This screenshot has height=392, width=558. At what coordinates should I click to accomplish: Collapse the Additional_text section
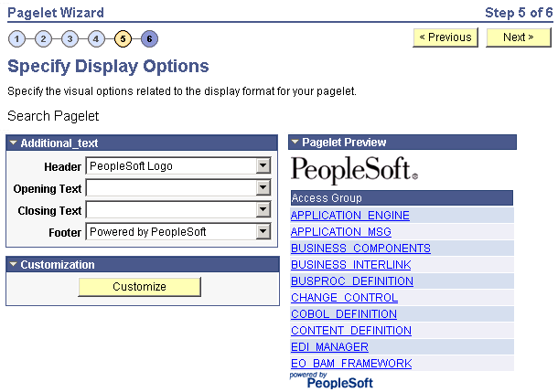(x=14, y=143)
